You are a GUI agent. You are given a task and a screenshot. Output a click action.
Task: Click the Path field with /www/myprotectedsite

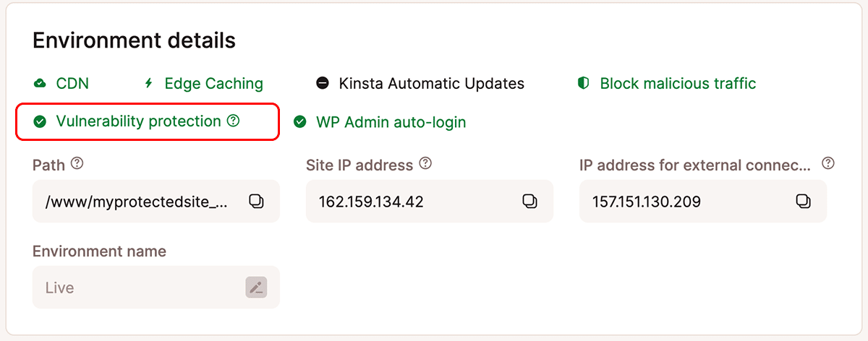click(x=156, y=201)
